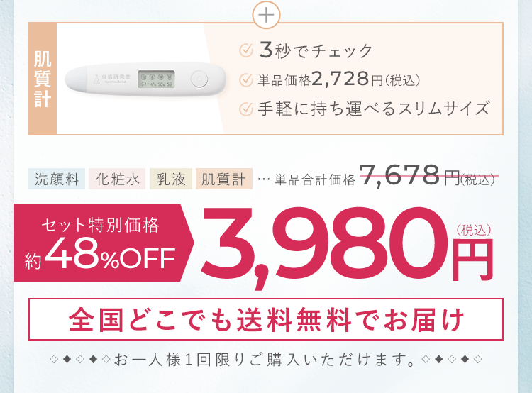The width and height of the screenshot is (532, 393).
Task: Click the crossed-out 7,678円 price
Action: point(428,176)
